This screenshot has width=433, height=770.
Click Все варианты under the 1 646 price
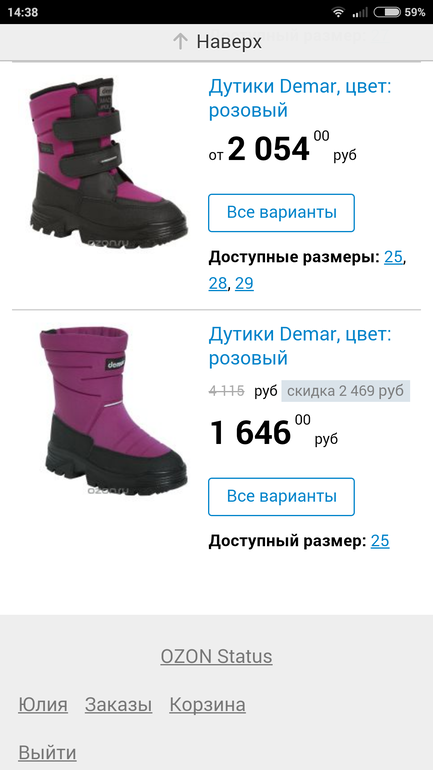pos(281,496)
